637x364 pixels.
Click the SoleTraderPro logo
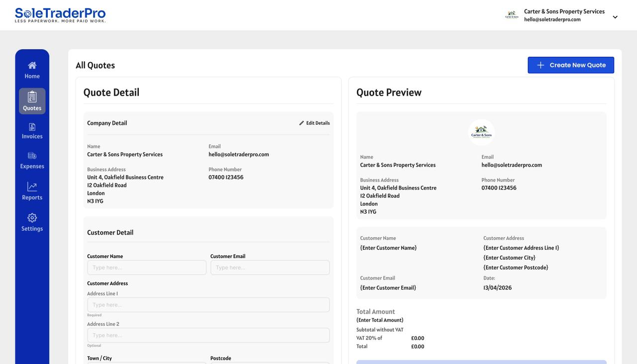(60, 15)
